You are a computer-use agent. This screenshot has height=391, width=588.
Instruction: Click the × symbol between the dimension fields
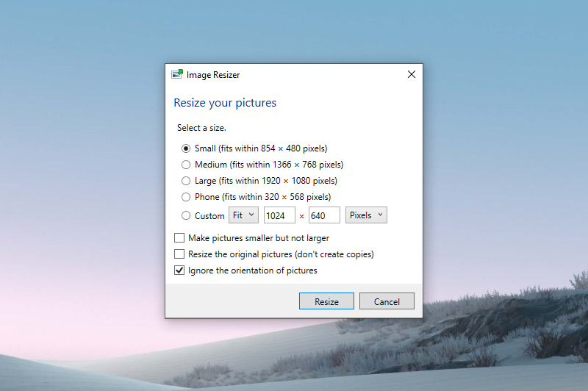[301, 216]
